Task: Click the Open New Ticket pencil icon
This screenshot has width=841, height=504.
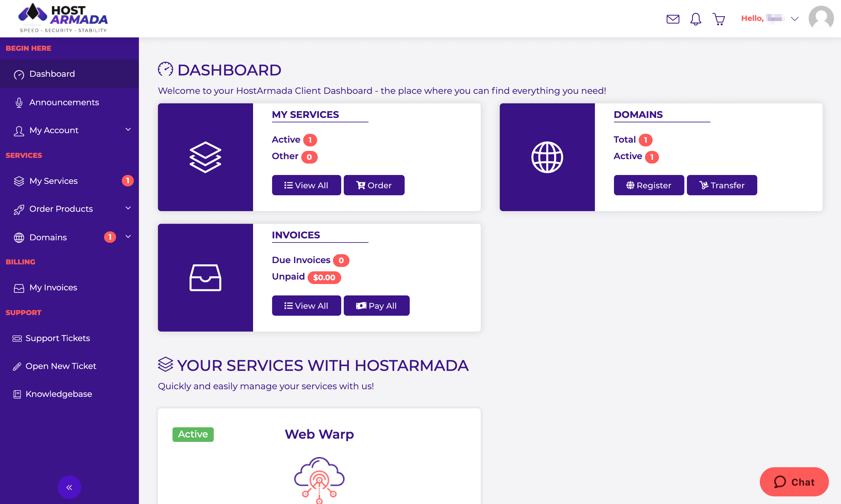Action: pos(17,366)
